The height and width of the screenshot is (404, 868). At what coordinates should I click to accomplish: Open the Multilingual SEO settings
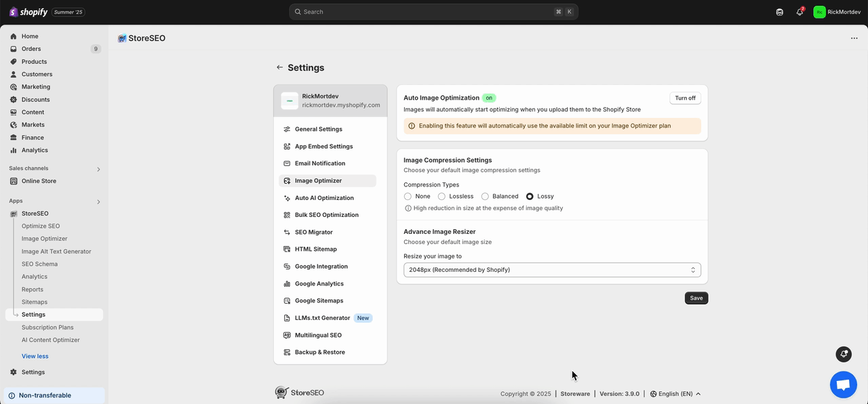click(x=328, y=336)
